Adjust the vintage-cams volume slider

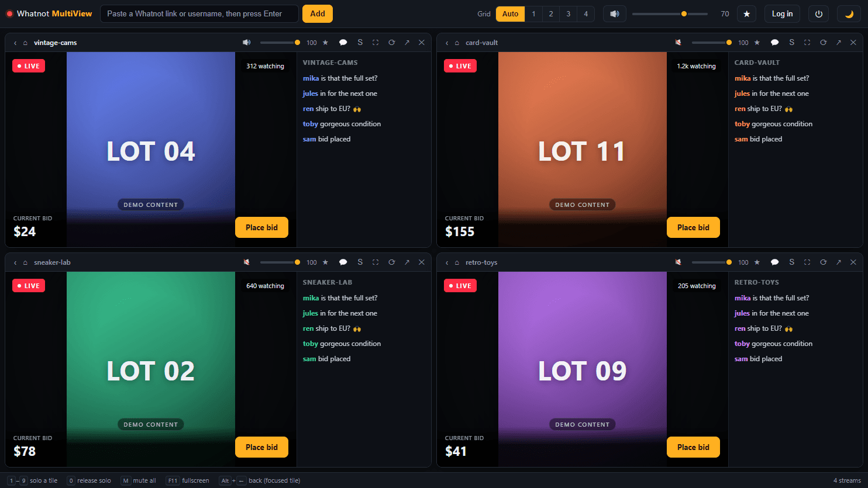click(x=280, y=43)
